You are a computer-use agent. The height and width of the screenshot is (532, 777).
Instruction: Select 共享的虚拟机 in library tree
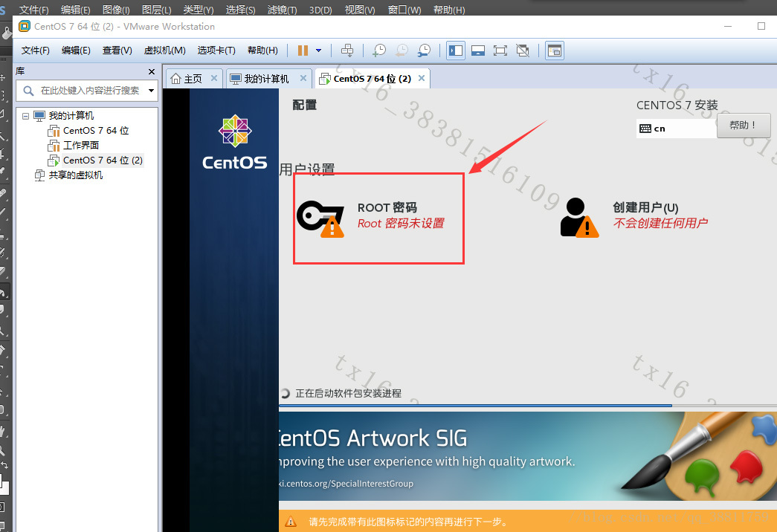tap(75, 175)
